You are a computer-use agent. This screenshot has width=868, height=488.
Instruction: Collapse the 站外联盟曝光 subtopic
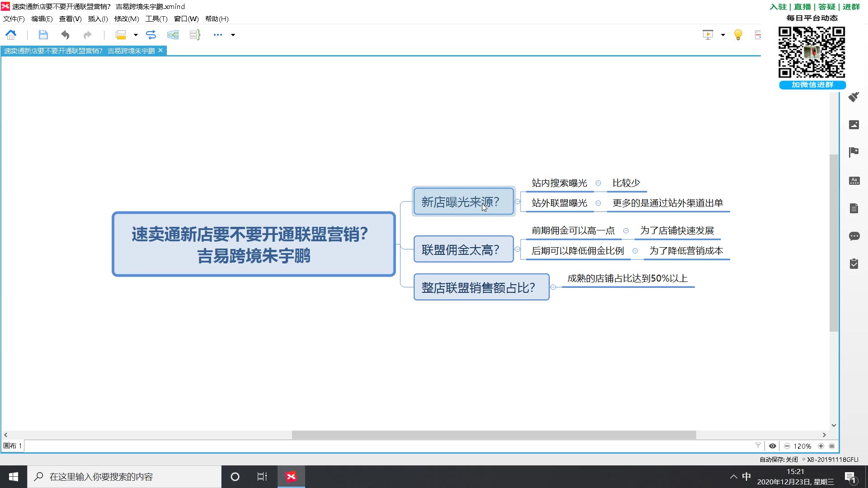[598, 203]
